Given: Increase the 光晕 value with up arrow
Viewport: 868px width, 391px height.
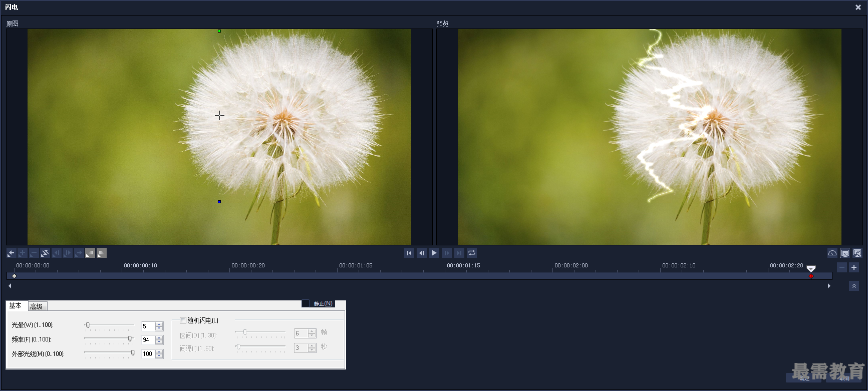Looking at the screenshot, I should (x=159, y=324).
